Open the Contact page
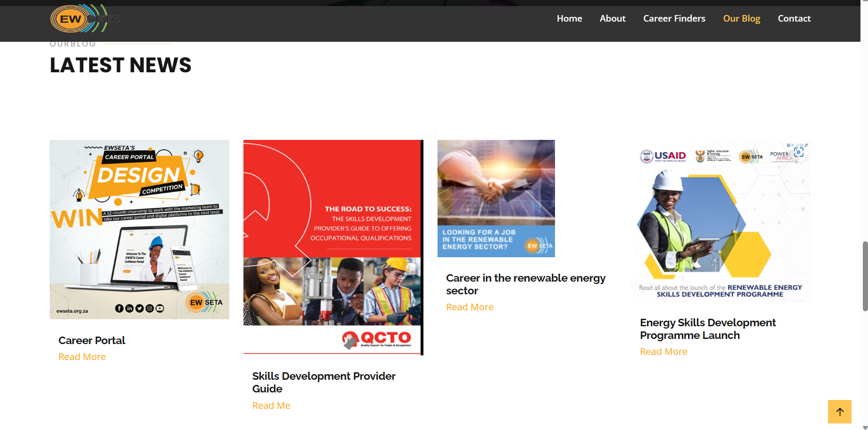The width and height of the screenshot is (868, 430). click(x=794, y=18)
